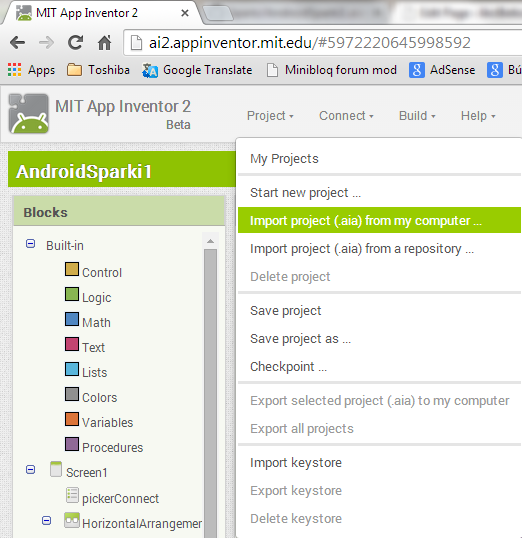Open the Connect dropdown menu
Viewport: 522px width, 538px height.
pos(346,116)
